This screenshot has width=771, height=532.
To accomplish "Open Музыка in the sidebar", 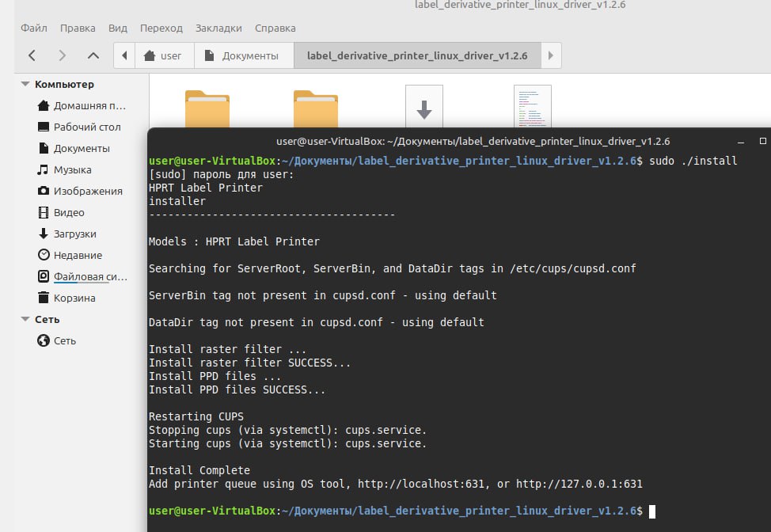I will tap(72, 169).
